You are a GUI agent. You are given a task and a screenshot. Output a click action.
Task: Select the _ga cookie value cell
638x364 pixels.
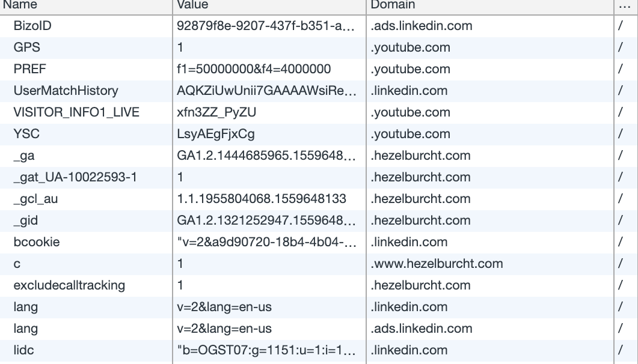269,156
